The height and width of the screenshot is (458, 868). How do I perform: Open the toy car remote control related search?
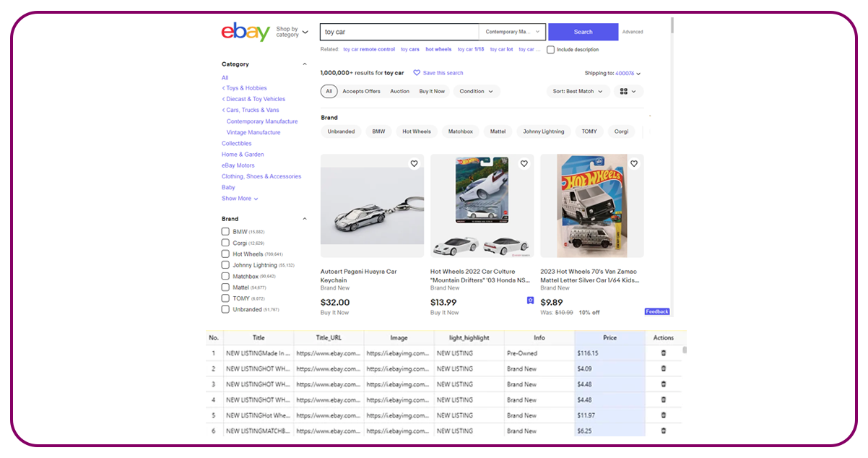369,50
